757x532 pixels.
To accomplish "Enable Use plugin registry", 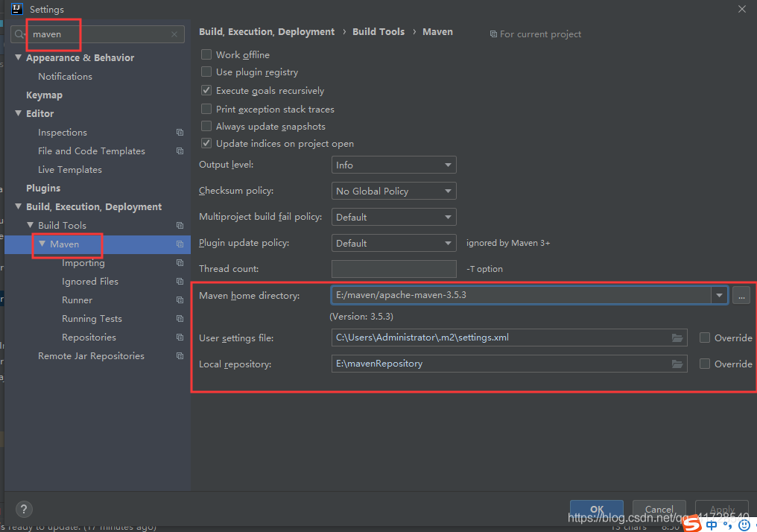I will click(206, 72).
